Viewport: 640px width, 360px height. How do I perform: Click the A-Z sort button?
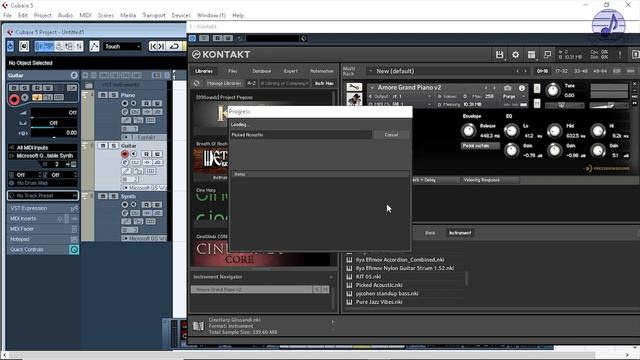(x=251, y=83)
